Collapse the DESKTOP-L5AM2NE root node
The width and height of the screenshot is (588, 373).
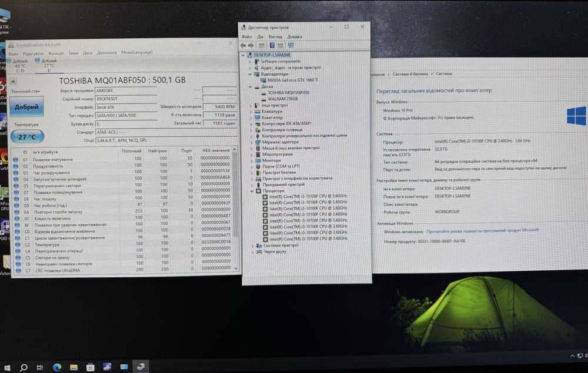pyautogui.click(x=243, y=55)
